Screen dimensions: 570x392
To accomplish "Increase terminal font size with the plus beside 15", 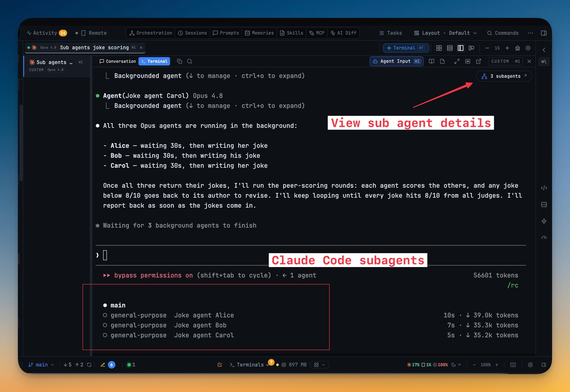I will coord(507,48).
